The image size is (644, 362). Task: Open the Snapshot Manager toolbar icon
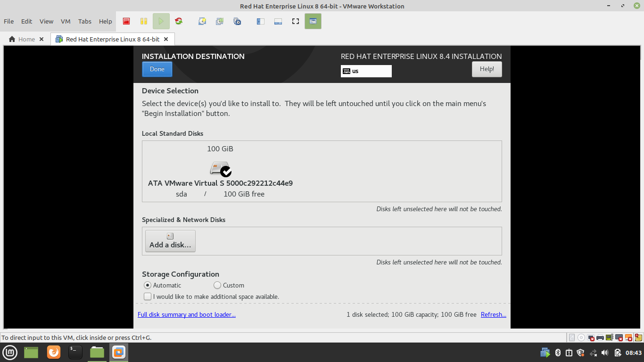[x=237, y=21]
